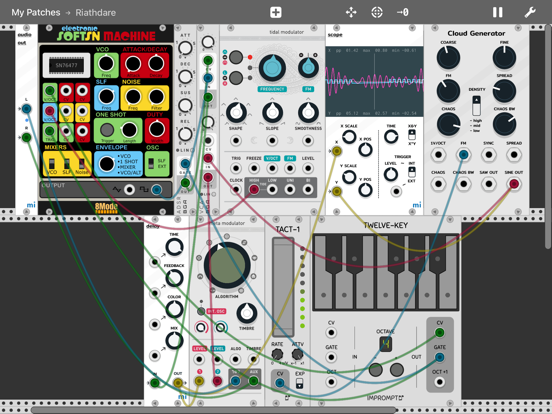552x414 pixels.
Task: Toggle the OSC SLF/EXT switch
Action: click(x=151, y=163)
